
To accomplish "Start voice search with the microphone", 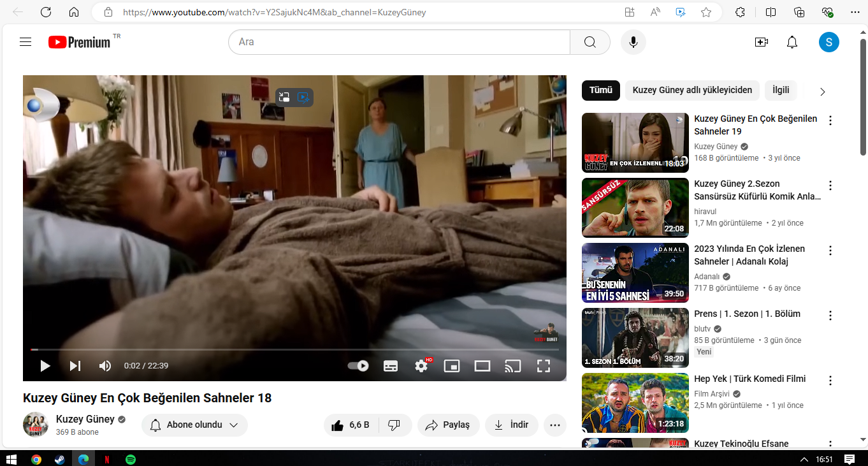I will 633,42.
